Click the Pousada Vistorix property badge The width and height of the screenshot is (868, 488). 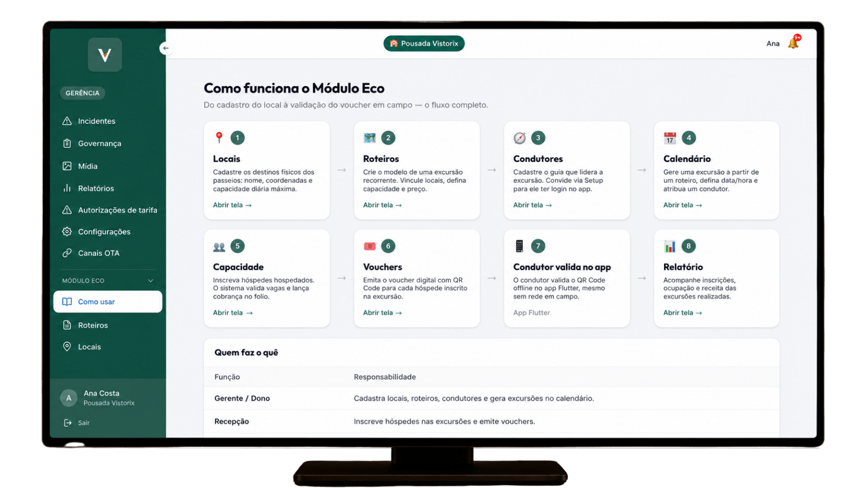click(424, 43)
